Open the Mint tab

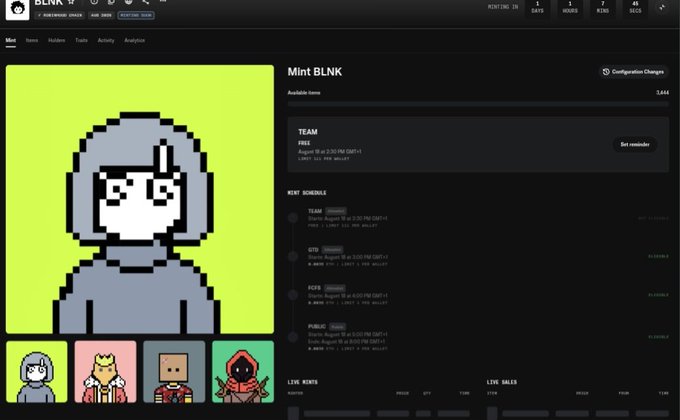point(10,40)
